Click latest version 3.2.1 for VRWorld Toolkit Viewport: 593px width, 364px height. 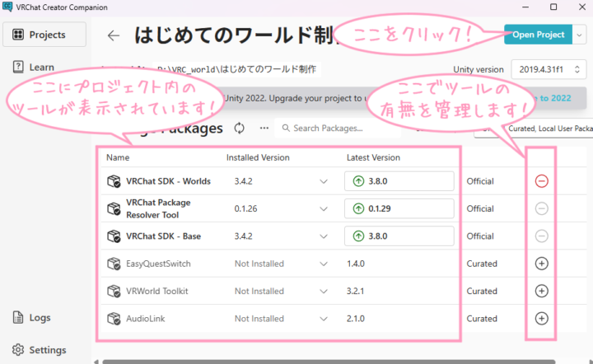point(356,291)
